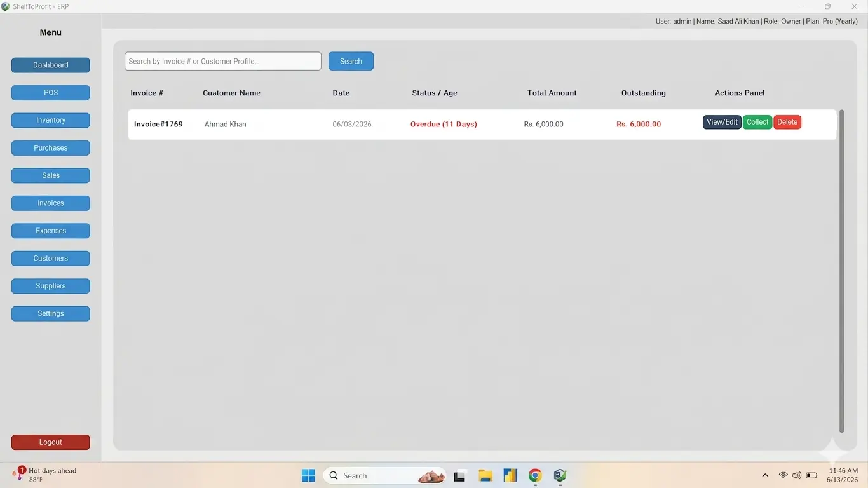Image resolution: width=868 pixels, height=488 pixels.
Task: Open File Explorer from the taskbar
Action: (485, 475)
